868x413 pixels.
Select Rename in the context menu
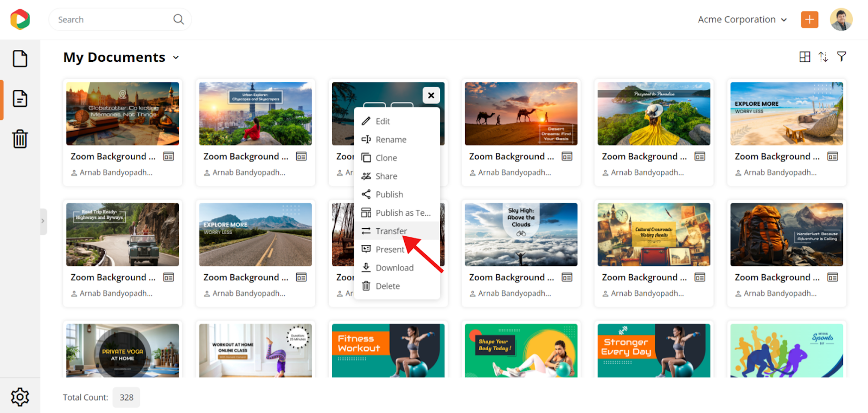[x=397, y=140]
